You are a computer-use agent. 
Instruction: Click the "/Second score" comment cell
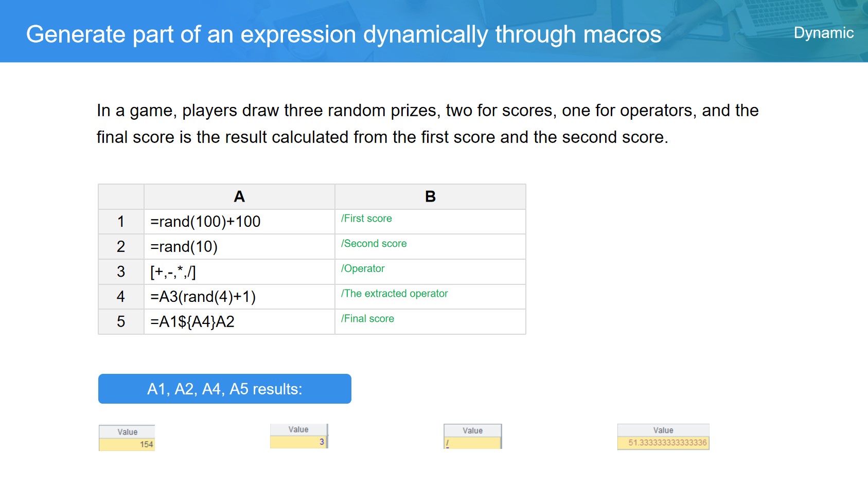(x=430, y=247)
